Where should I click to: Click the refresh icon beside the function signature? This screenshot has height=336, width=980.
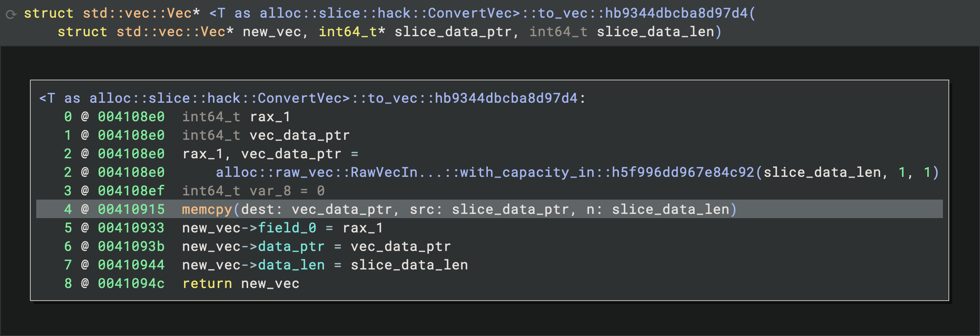11,14
